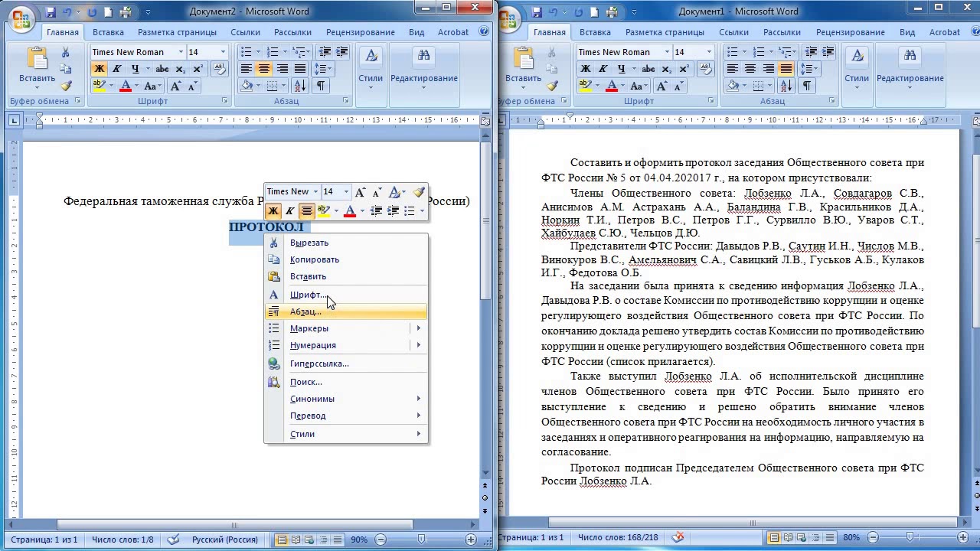Click the word count 'Число слов: 1/8'
The height and width of the screenshot is (551, 980).
pyautogui.click(x=122, y=540)
